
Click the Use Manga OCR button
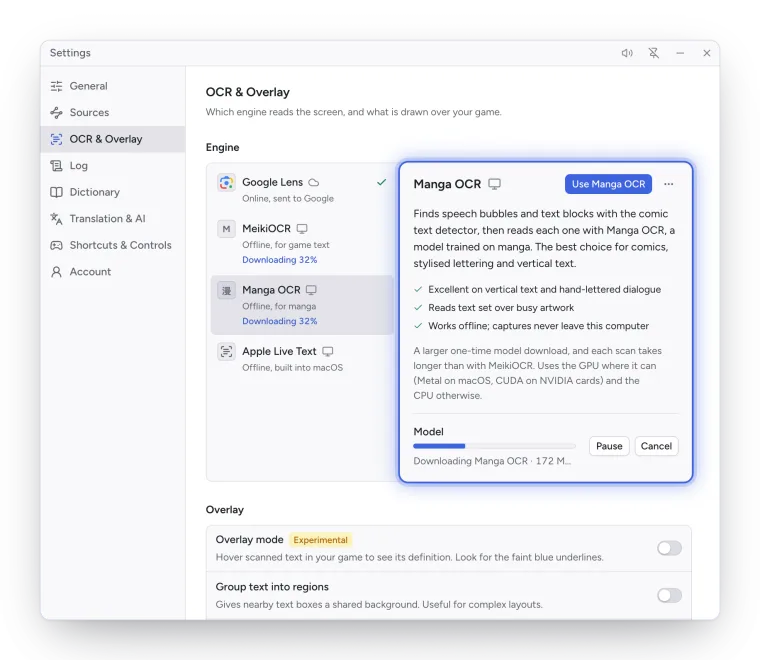608,184
